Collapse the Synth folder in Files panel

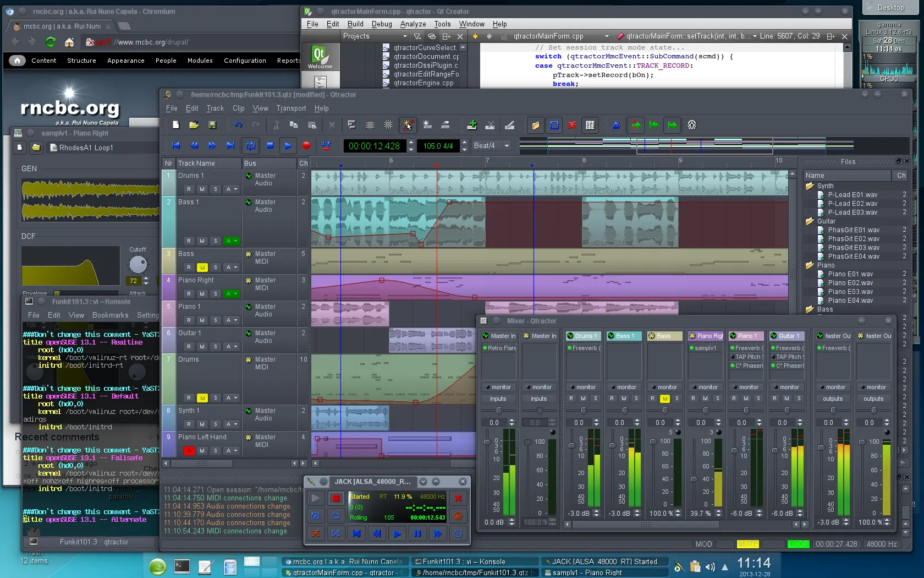coord(810,186)
